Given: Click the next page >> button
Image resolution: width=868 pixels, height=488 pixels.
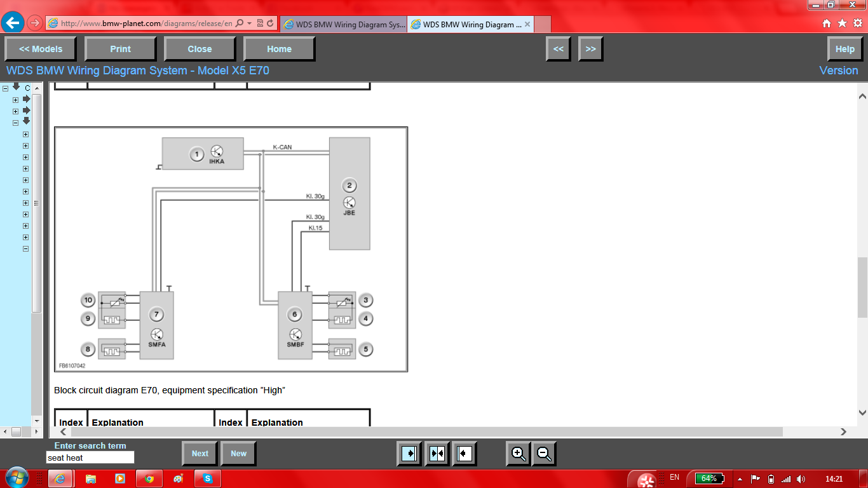Looking at the screenshot, I should (x=590, y=49).
